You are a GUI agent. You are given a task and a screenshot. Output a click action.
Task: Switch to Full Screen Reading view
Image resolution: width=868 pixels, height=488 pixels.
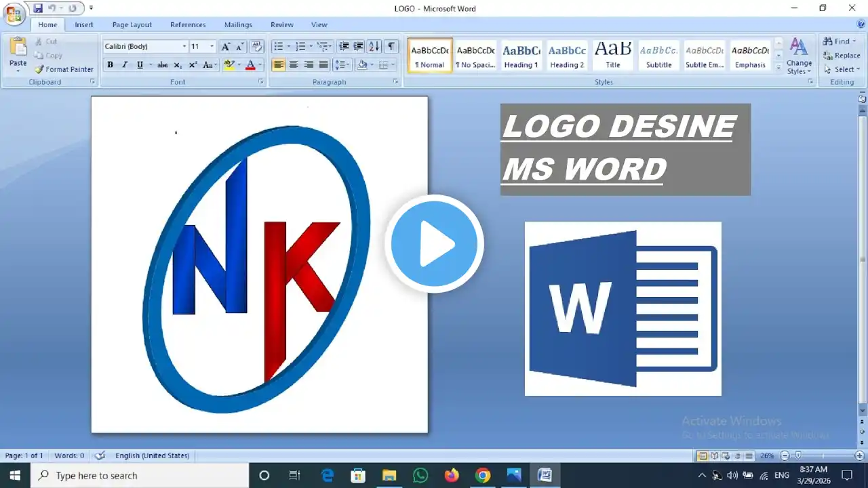pos(714,455)
